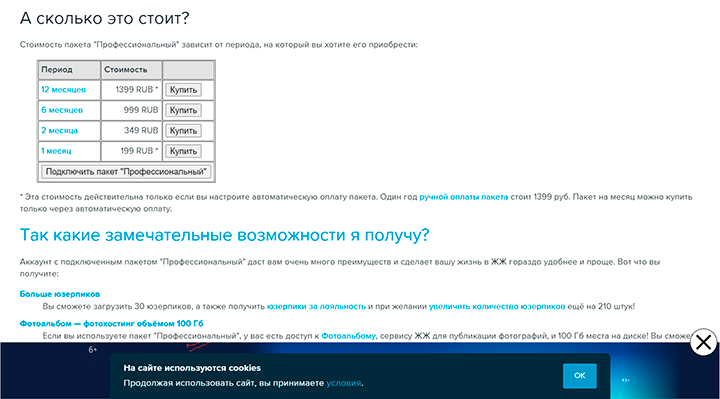Viewport: 720px width, 399px height.
Task: Click the 349 RUB price cell
Action: (131, 130)
